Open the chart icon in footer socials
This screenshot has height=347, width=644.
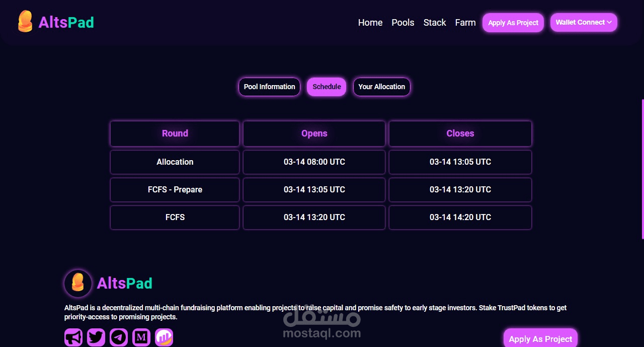point(164,337)
